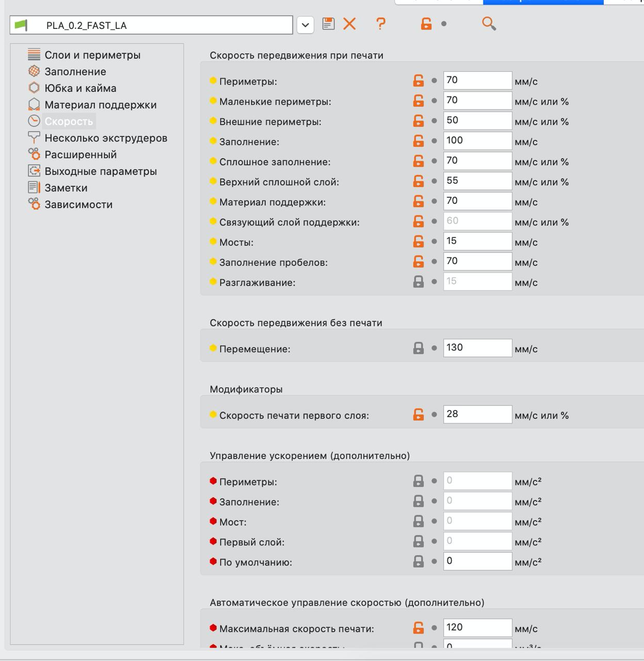Edit Мосты speed value 15

click(477, 242)
